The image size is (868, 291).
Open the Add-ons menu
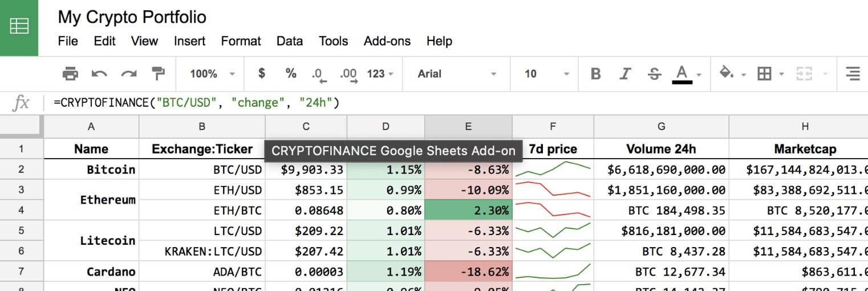click(387, 41)
